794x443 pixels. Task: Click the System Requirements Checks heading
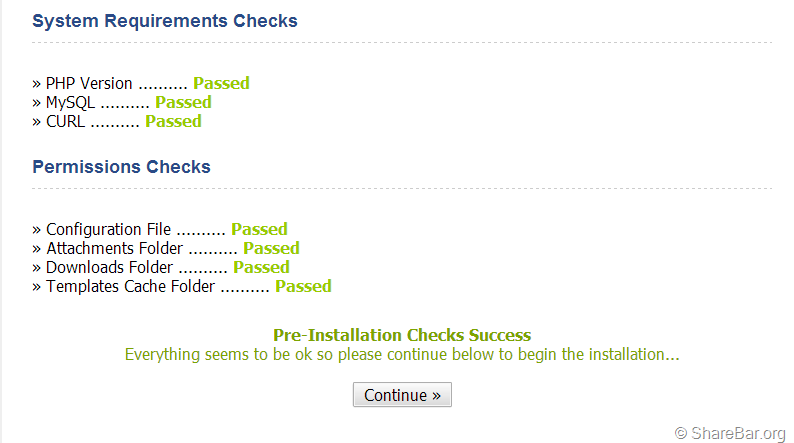165,21
